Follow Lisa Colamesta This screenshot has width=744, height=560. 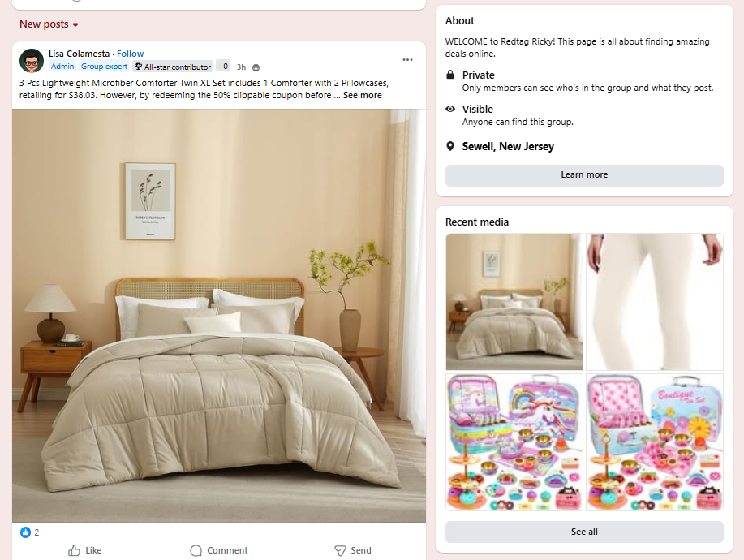click(x=130, y=54)
